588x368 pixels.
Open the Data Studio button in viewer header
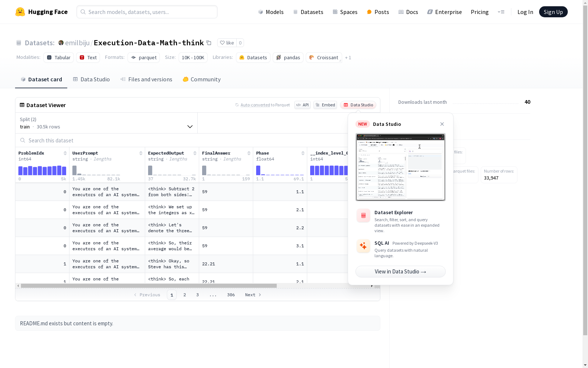(358, 105)
